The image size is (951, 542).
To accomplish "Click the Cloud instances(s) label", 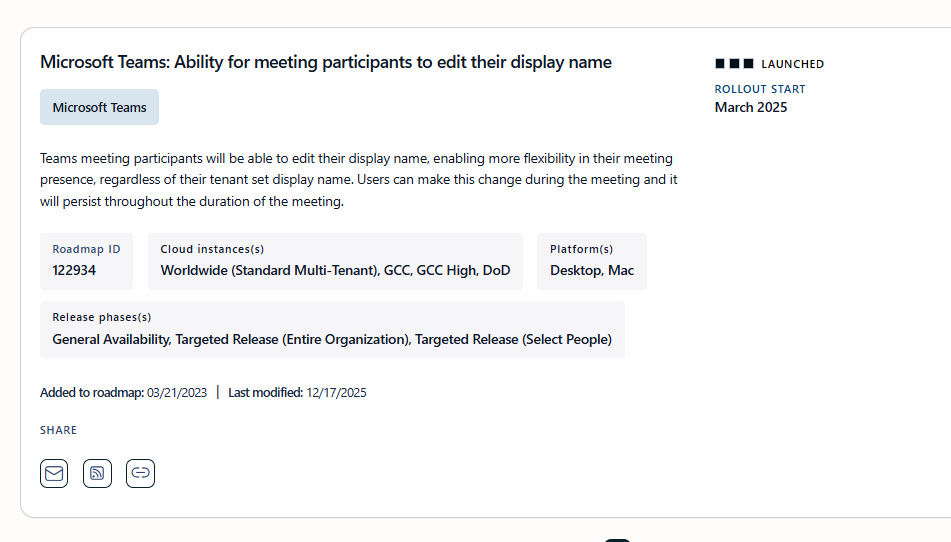I will click(x=212, y=249).
